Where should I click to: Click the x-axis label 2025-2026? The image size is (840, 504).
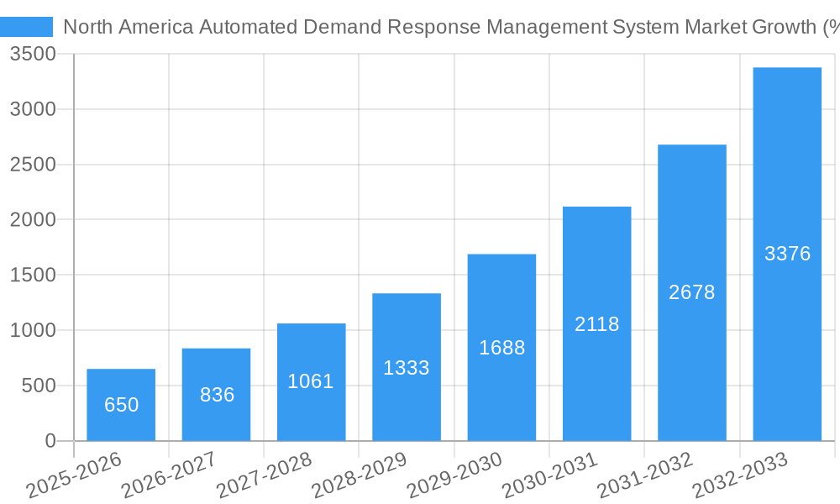(74, 475)
